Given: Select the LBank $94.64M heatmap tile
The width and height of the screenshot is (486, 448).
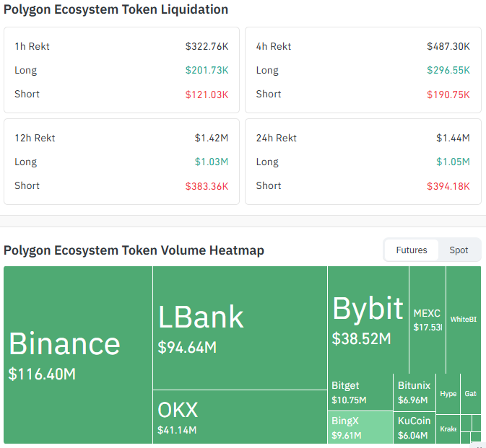Looking at the screenshot, I should 240,328.
